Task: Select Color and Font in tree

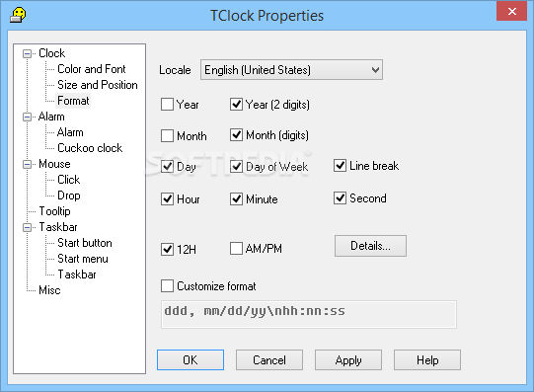Action: [92, 69]
